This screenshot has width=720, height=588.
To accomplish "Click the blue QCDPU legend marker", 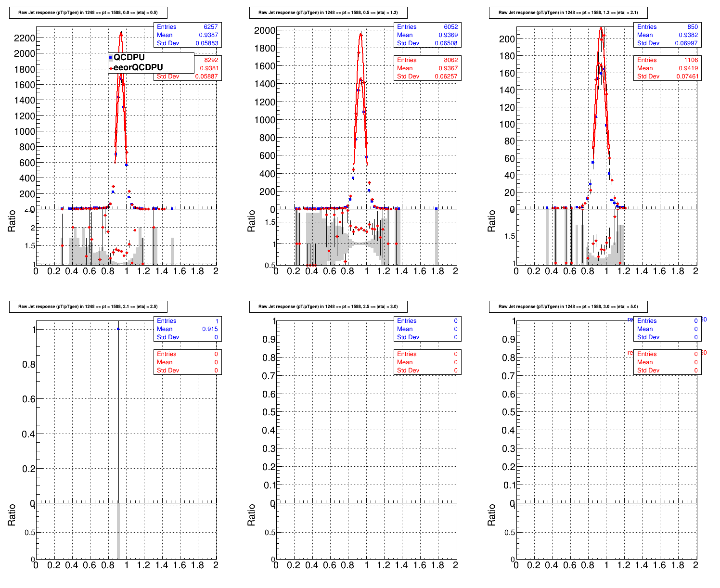I will click(x=111, y=58).
